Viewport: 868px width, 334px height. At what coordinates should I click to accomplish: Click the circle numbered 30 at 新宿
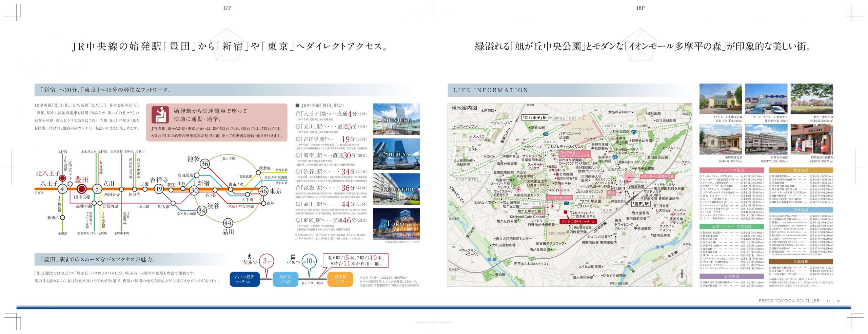pyautogui.click(x=194, y=190)
